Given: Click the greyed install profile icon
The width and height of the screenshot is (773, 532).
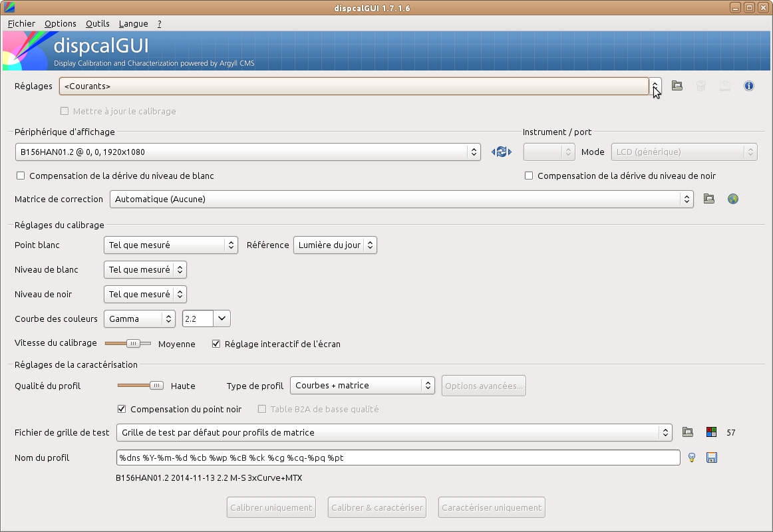Looking at the screenshot, I should tap(724, 86).
